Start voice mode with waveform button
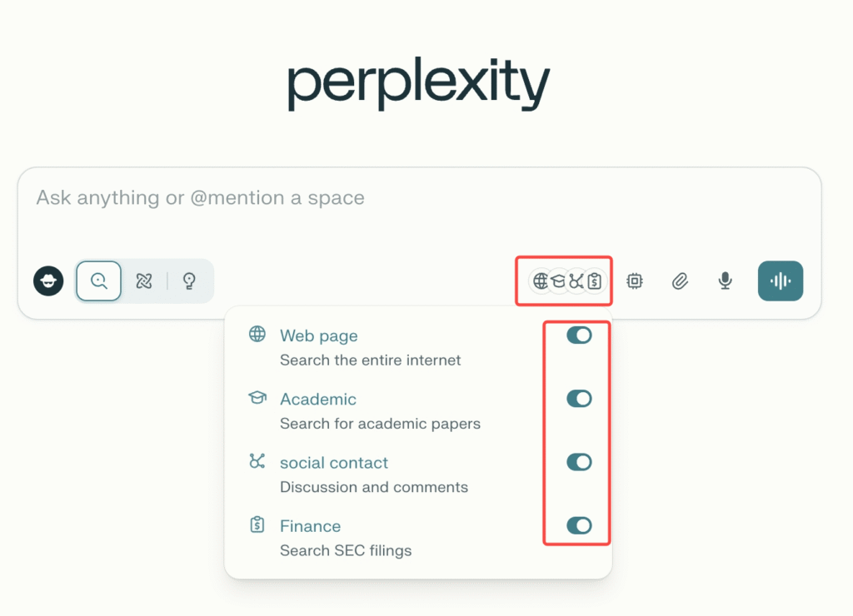This screenshot has height=616, width=853. pos(780,281)
